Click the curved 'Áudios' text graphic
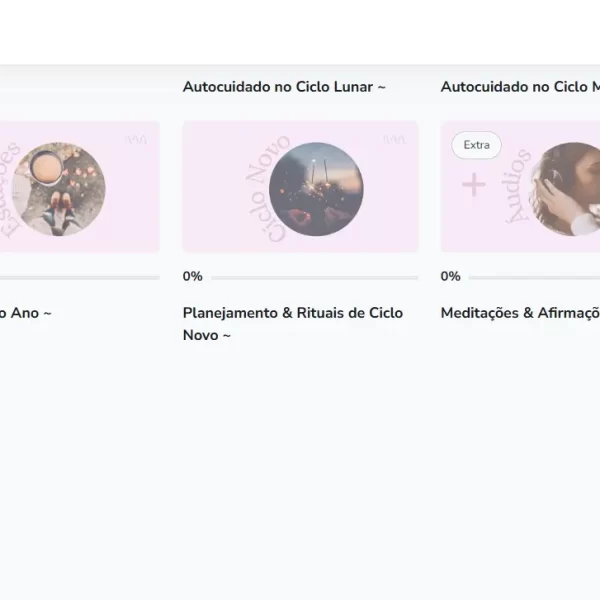 click(517, 186)
